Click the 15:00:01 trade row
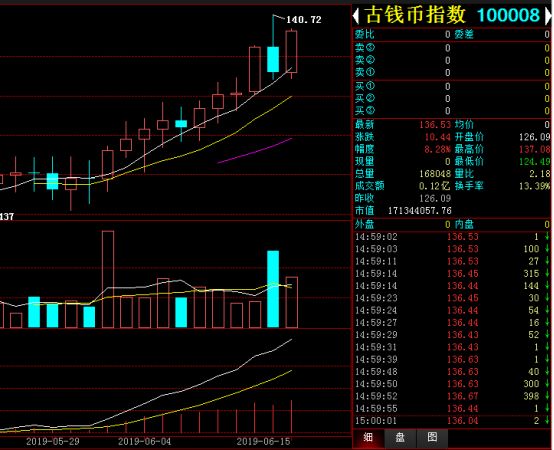The width and height of the screenshot is (554, 450). 452,421
